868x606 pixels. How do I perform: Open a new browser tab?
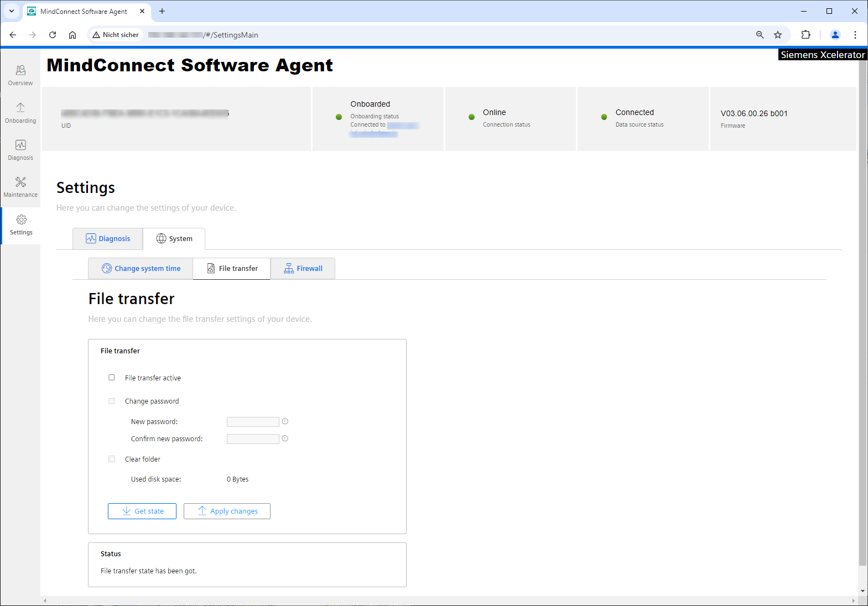(162, 11)
